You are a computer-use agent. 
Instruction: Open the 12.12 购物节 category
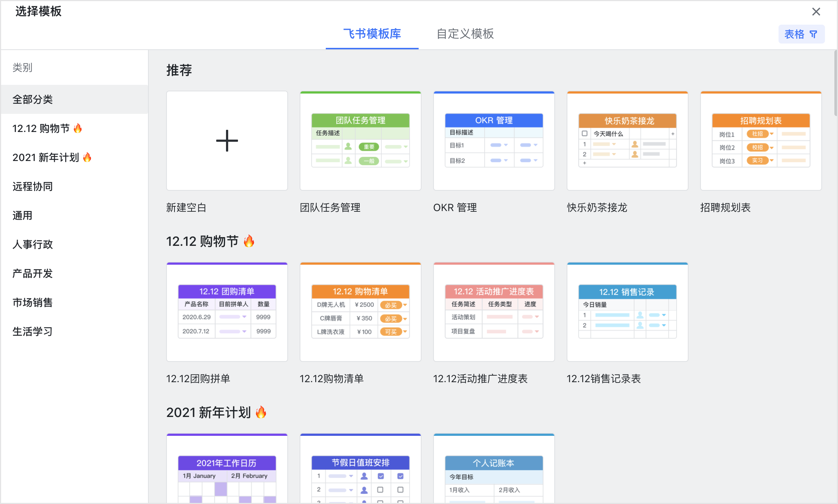point(47,128)
